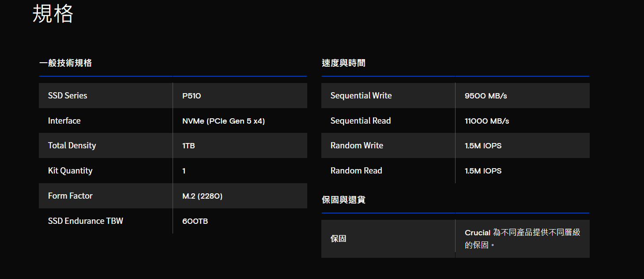Viewport: 644px width, 279px height.
Task: Select the SSD Endurance TBW label
Action: coord(86,221)
